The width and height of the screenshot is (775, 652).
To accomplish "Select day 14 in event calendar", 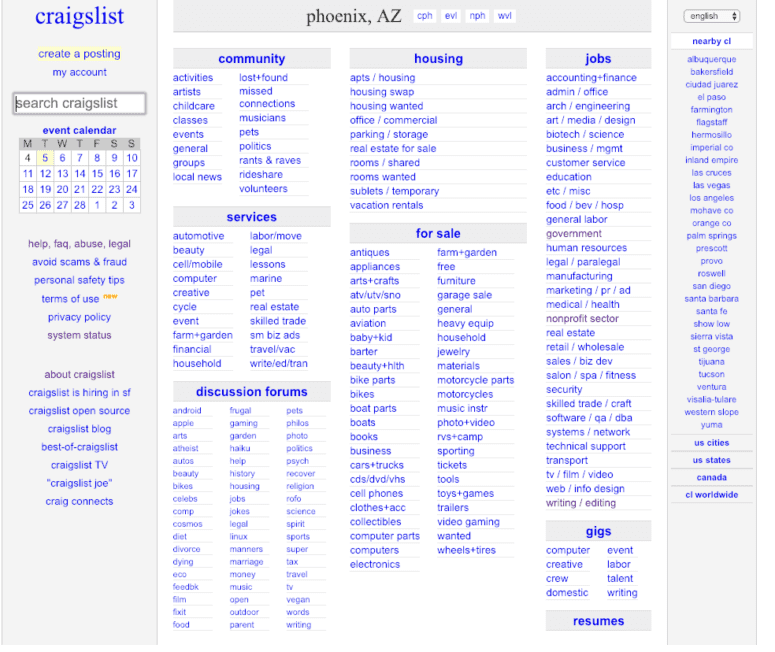I will pos(80,174).
